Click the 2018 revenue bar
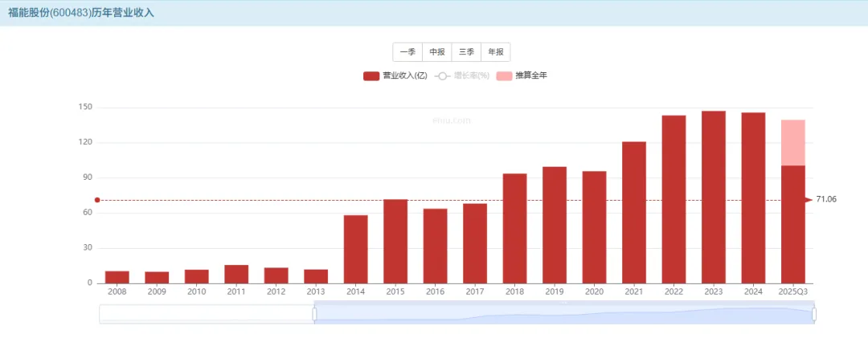The width and height of the screenshot is (868, 338). pos(515,229)
